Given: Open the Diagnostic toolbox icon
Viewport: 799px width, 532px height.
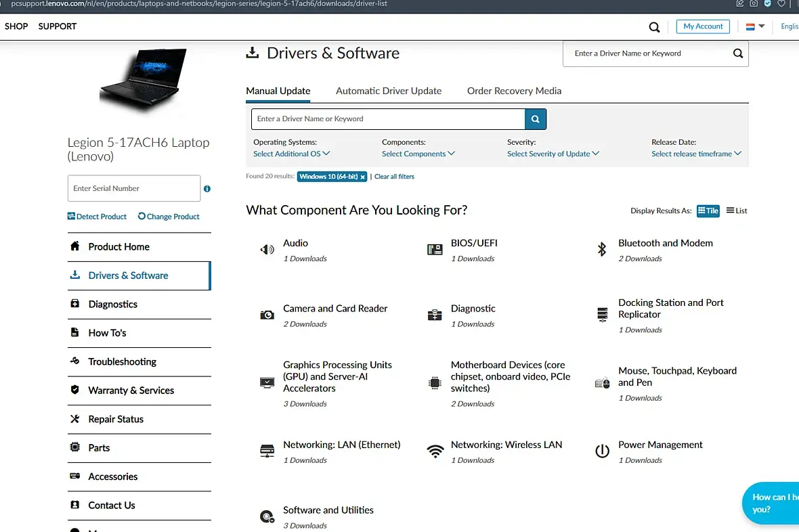Looking at the screenshot, I should click(x=435, y=315).
